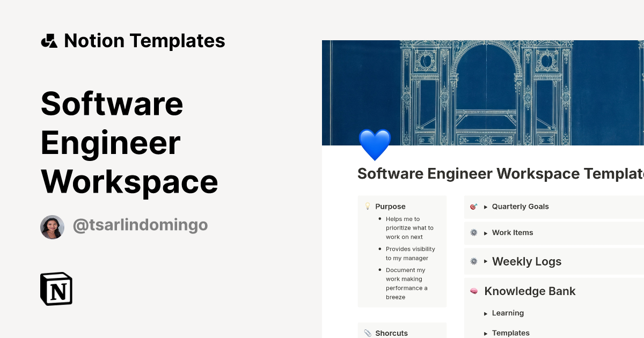Click the Notion N logo
Image resolution: width=644 pixels, height=338 pixels.
56,289
